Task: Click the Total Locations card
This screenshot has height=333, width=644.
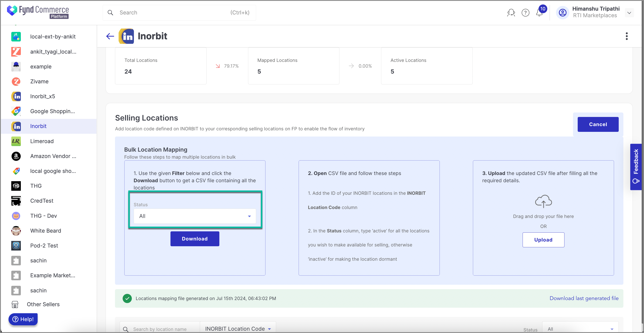Action: [x=160, y=66]
